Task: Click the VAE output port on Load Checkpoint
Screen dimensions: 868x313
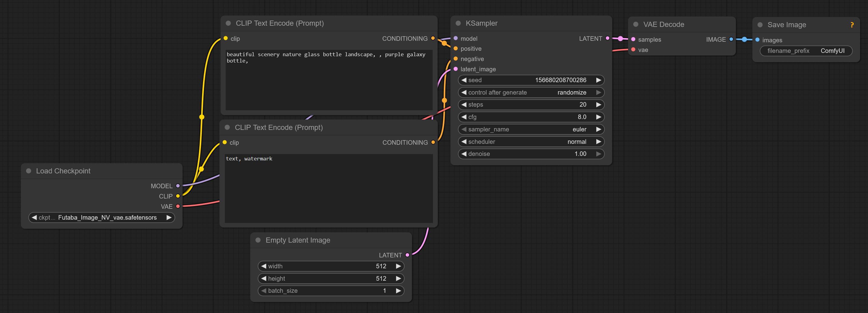Action: [178, 206]
